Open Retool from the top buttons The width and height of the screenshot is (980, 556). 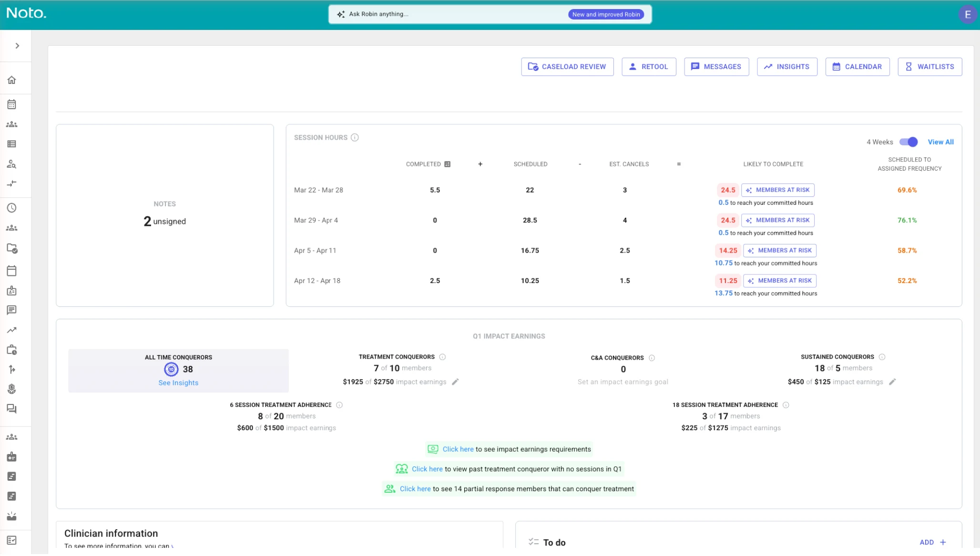(649, 67)
